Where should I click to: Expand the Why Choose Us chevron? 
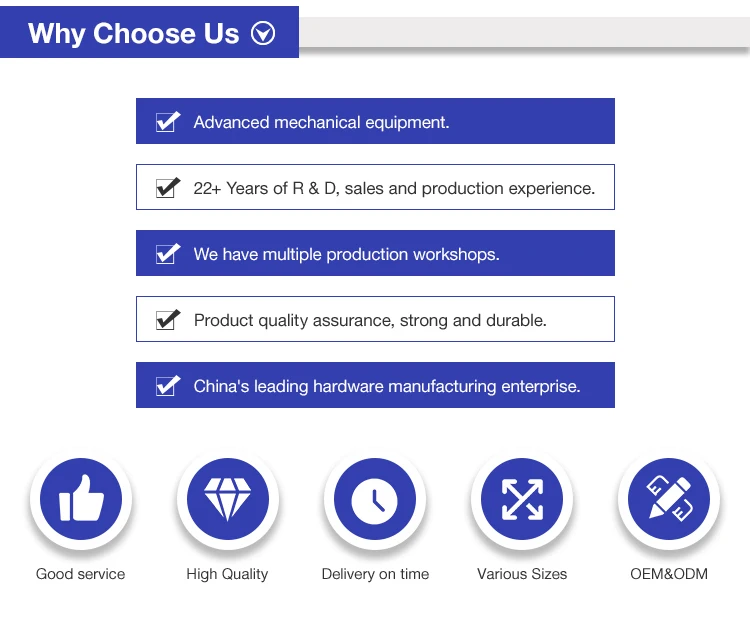[x=263, y=34]
